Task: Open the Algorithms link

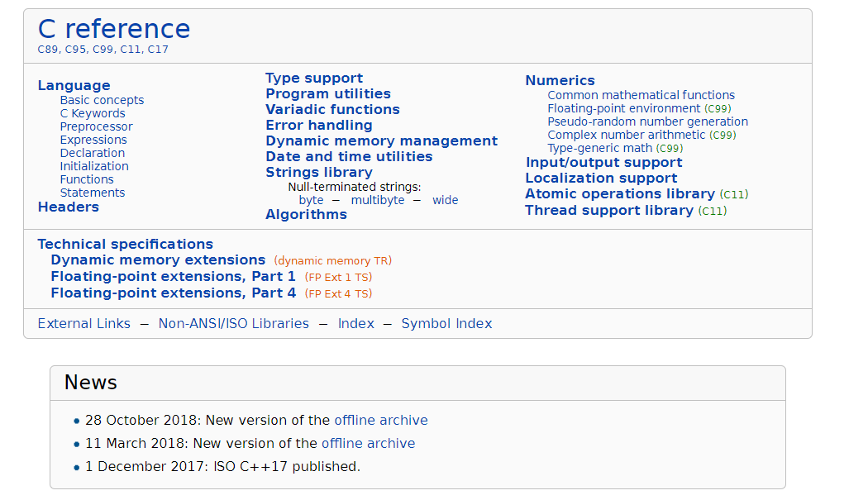Action: (306, 215)
